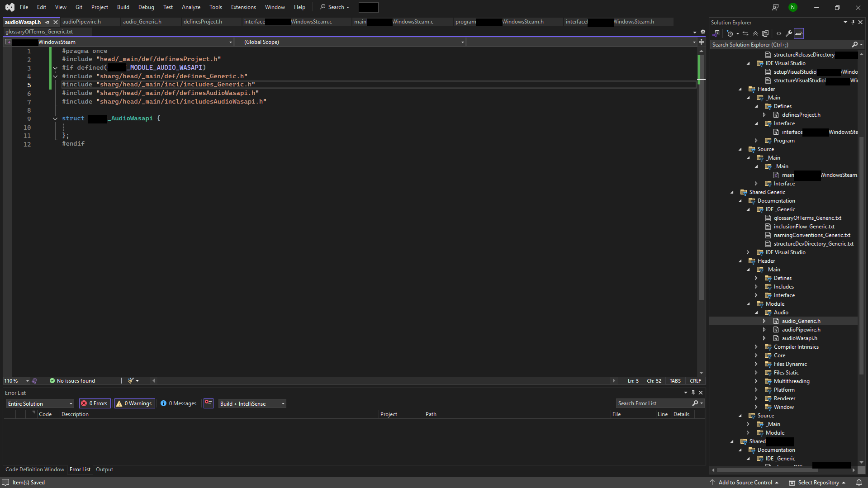868x488 pixels.
Task: Toggle the 0 Messages filter
Action: tap(179, 403)
